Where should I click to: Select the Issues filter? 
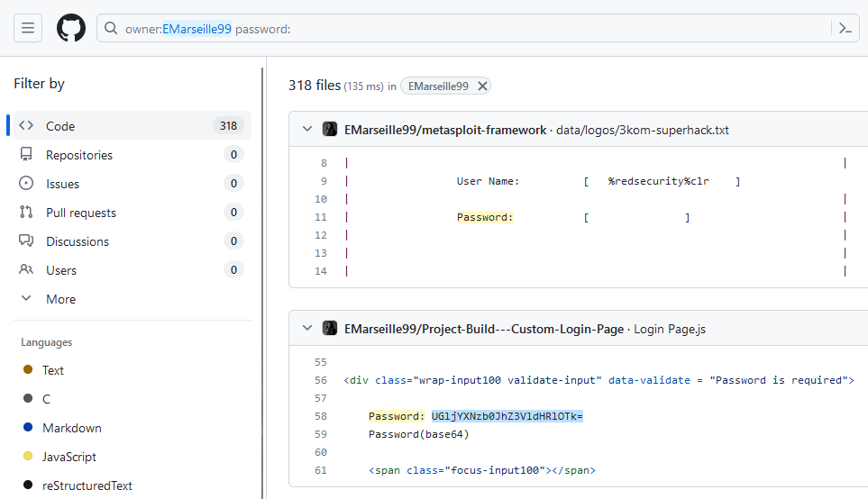(132, 183)
